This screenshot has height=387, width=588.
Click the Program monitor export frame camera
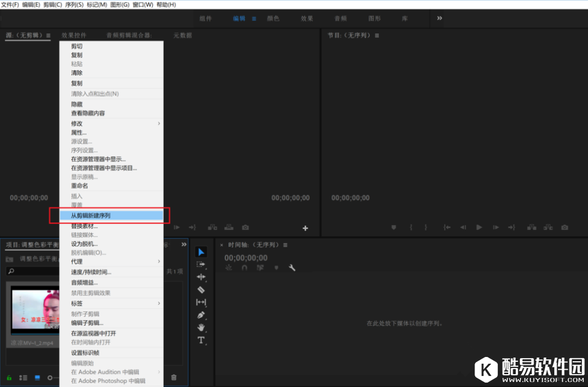click(564, 228)
